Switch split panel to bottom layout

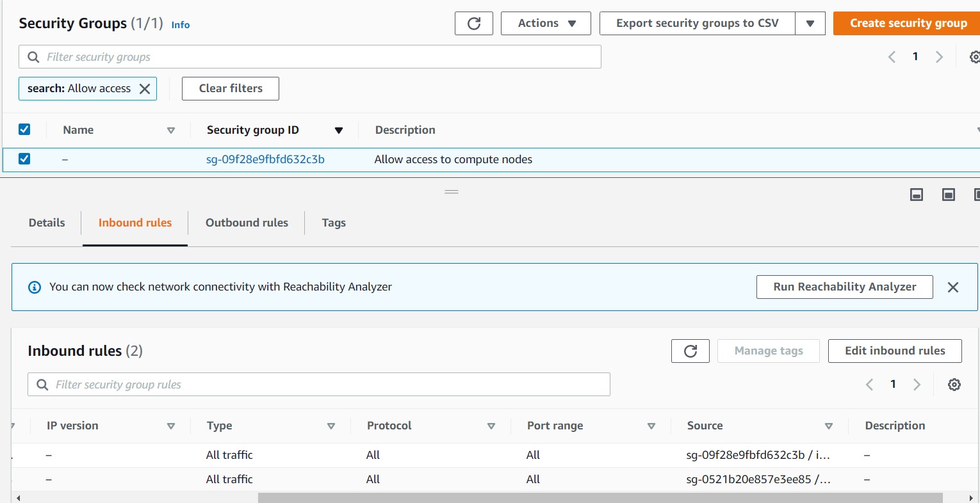(916, 195)
